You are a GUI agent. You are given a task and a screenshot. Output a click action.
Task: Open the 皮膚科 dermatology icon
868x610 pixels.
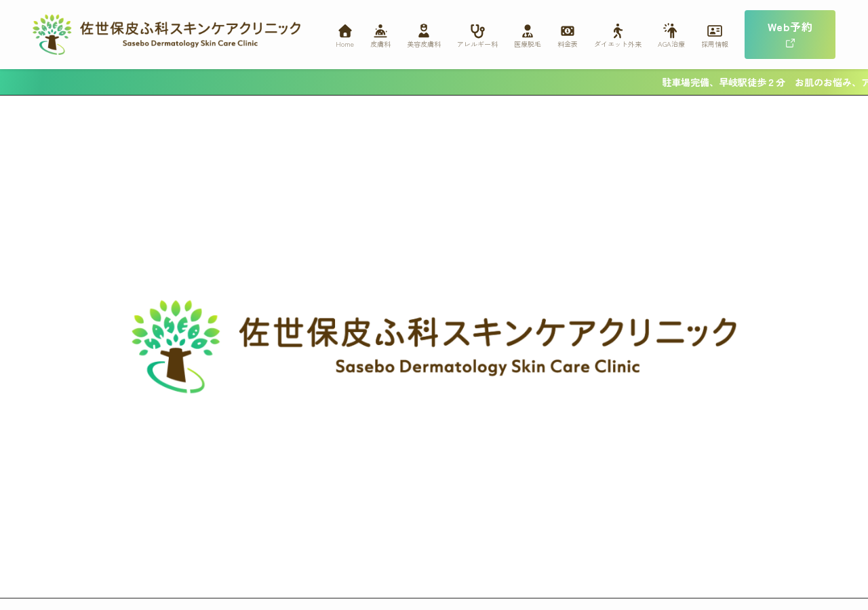click(x=380, y=30)
